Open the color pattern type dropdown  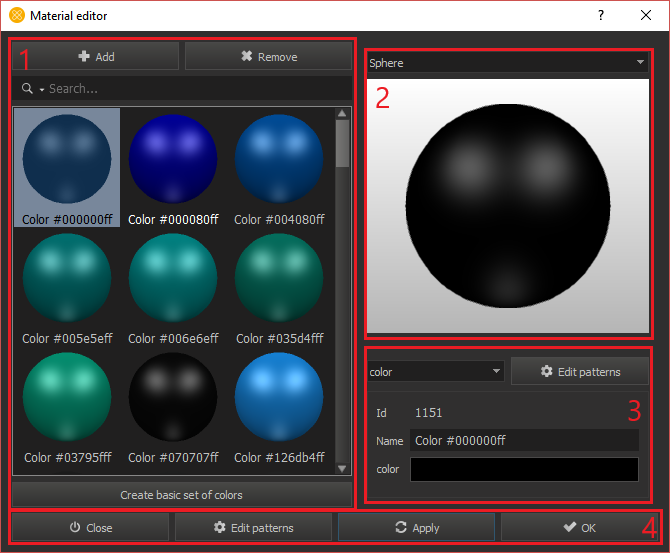click(436, 371)
